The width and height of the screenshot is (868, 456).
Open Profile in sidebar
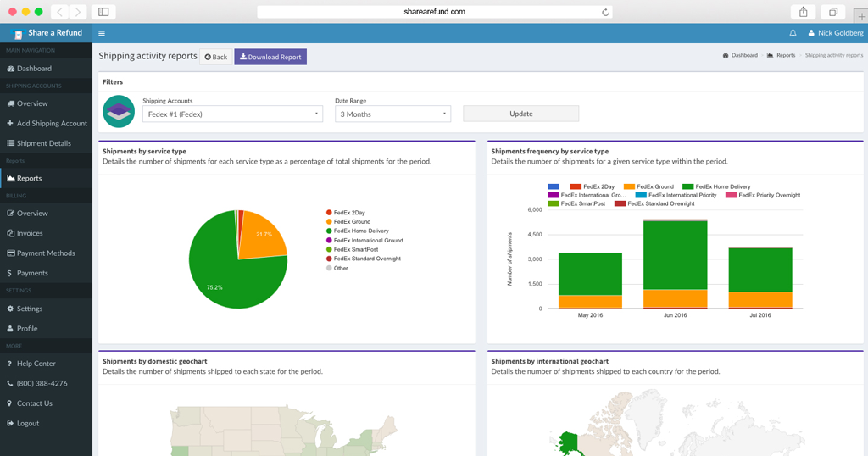coord(47,329)
